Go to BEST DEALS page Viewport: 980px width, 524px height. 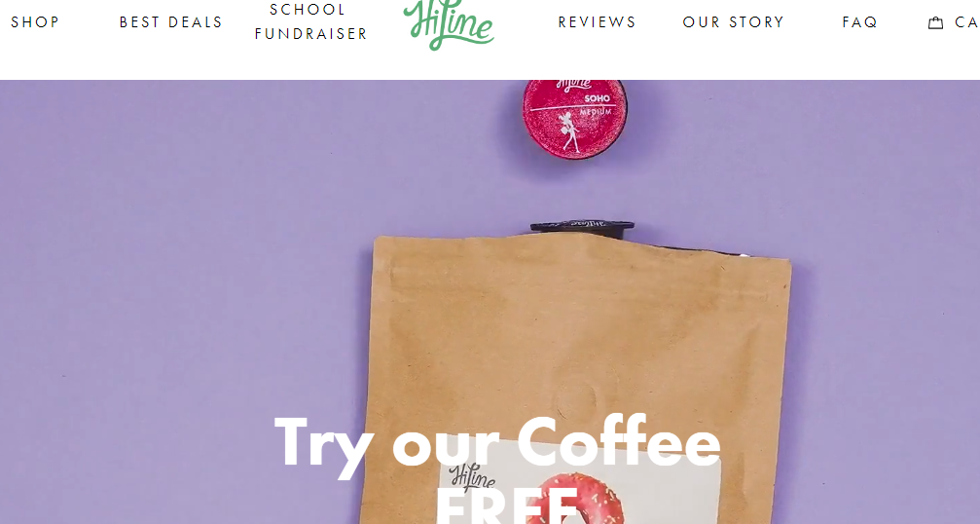[170, 22]
